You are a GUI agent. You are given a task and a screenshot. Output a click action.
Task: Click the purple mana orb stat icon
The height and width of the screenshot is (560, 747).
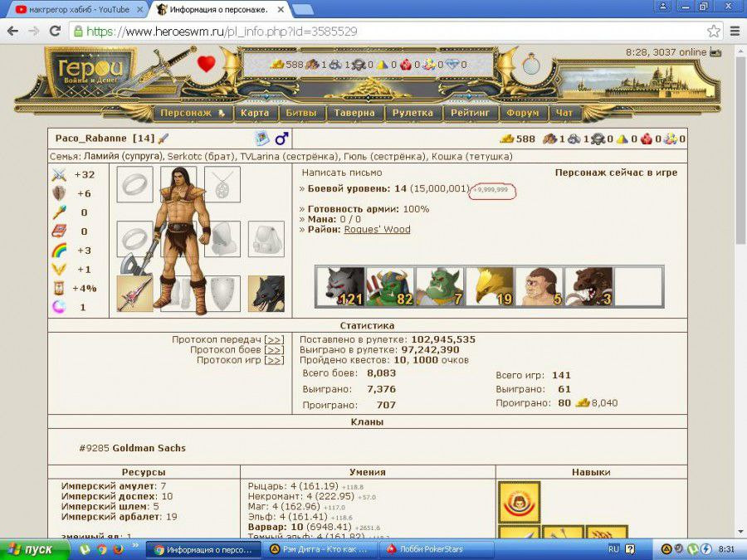59,307
